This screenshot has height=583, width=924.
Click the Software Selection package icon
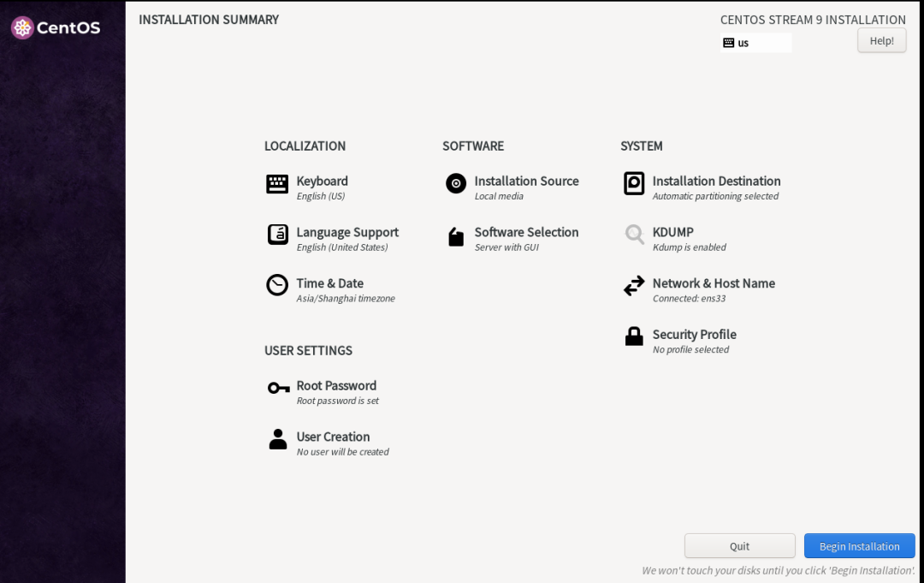(456, 236)
